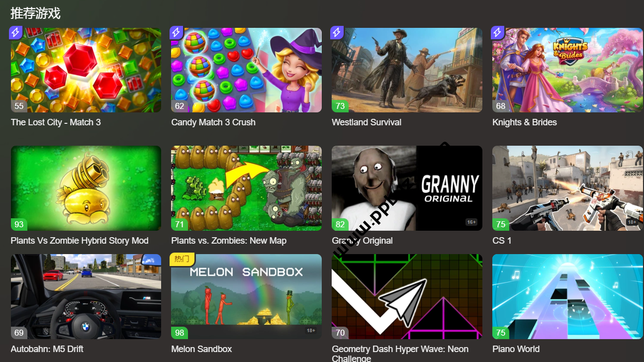The width and height of the screenshot is (644, 362).
Task: Open Geometry Dash Hyper Wave: Neon Challenge link
Action: tap(400, 354)
